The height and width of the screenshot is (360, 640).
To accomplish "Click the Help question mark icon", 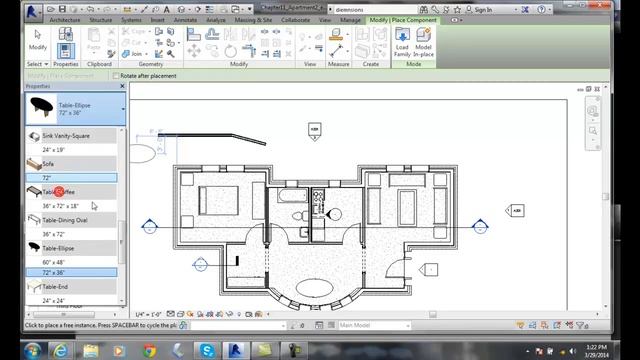I will pos(541,9).
